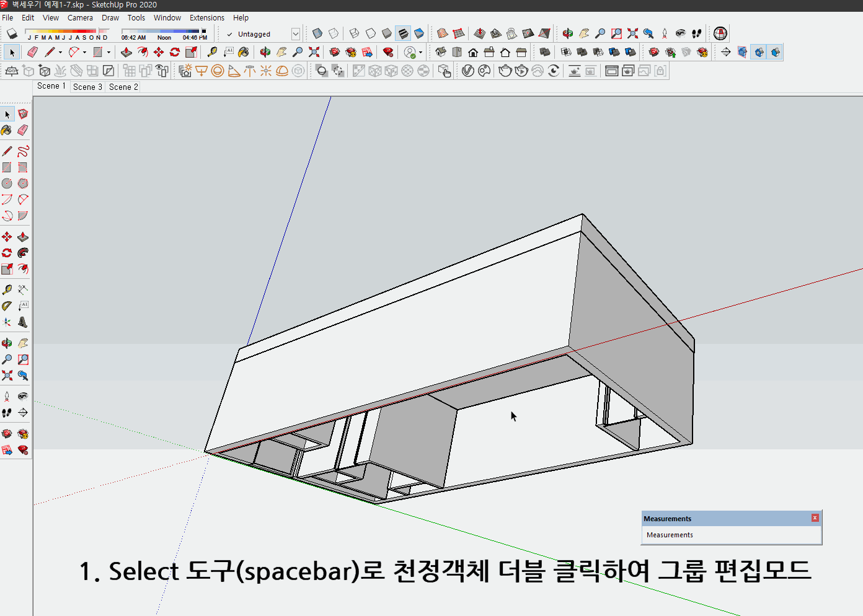
Task: Close the Measurements panel
Action: point(815,518)
